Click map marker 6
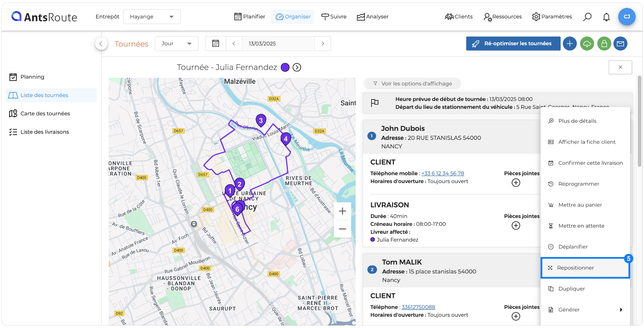Viewport: 644px width, 328px height. point(237,209)
